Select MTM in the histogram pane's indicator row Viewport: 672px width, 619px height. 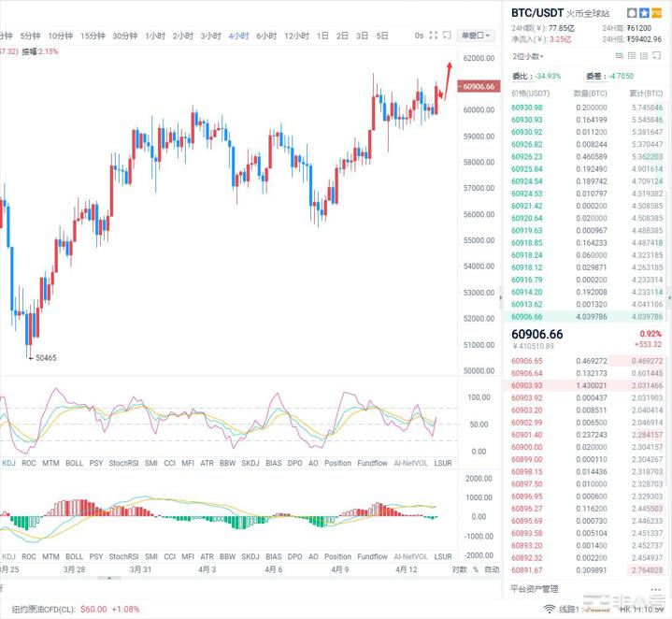(x=50, y=556)
